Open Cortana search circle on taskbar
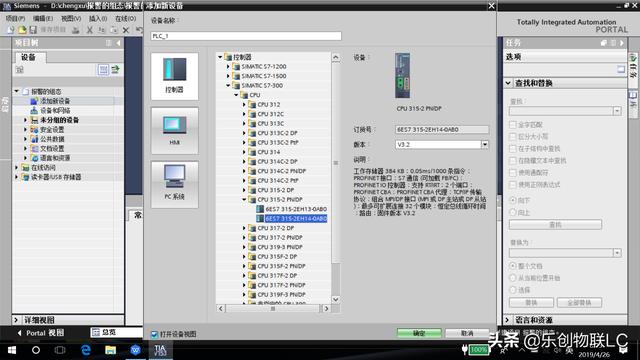Screen dimensions: 640x360 coord(36,350)
